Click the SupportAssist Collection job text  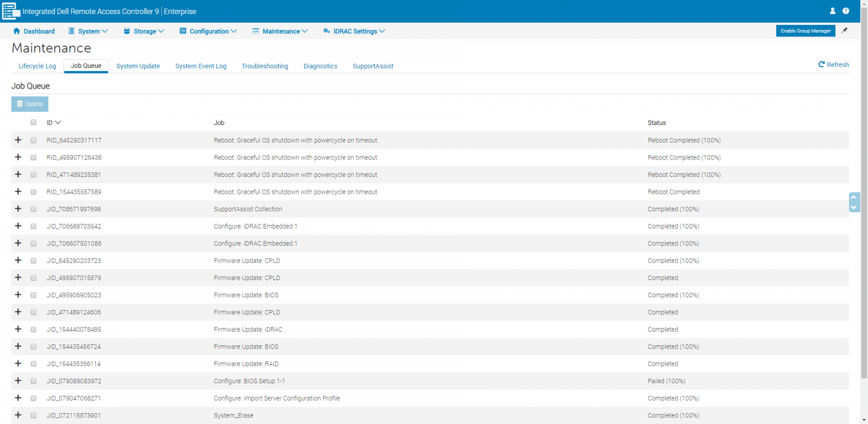coord(248,209)
